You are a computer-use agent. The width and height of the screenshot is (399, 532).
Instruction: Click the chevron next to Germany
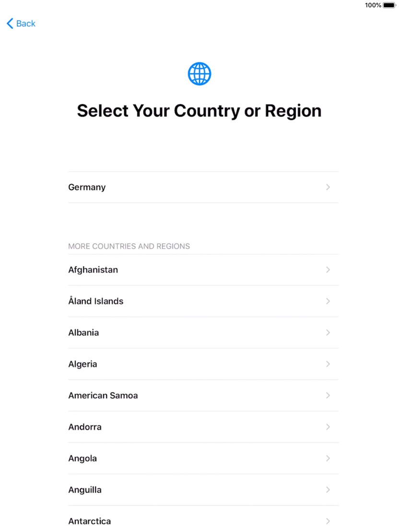point(328,187)
